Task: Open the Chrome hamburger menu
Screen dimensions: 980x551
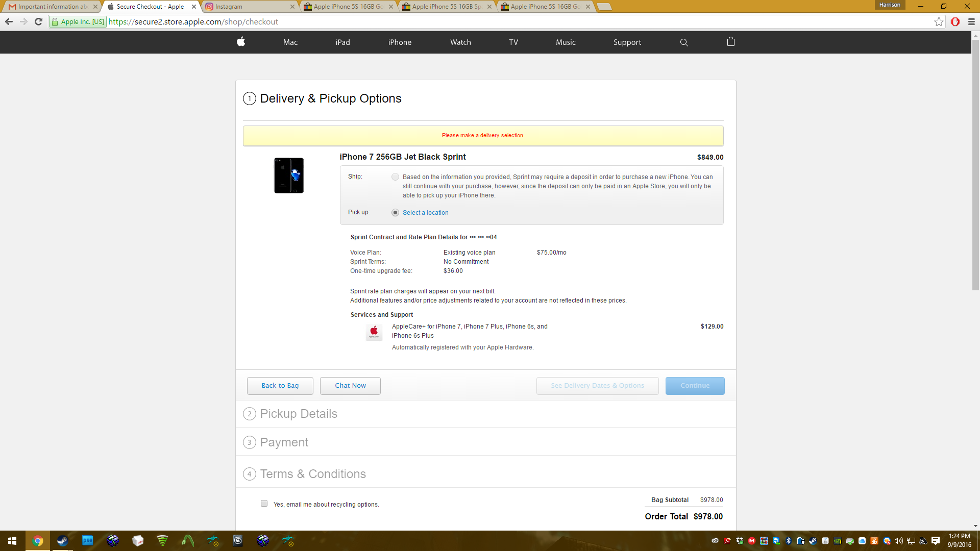Action: click(971, 21)
